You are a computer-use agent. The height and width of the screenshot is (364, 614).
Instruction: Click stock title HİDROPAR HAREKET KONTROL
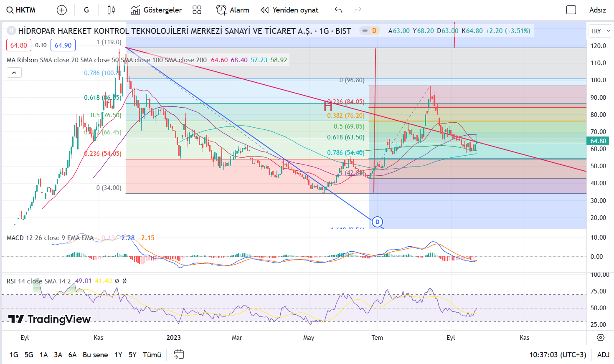pos(185,31)
